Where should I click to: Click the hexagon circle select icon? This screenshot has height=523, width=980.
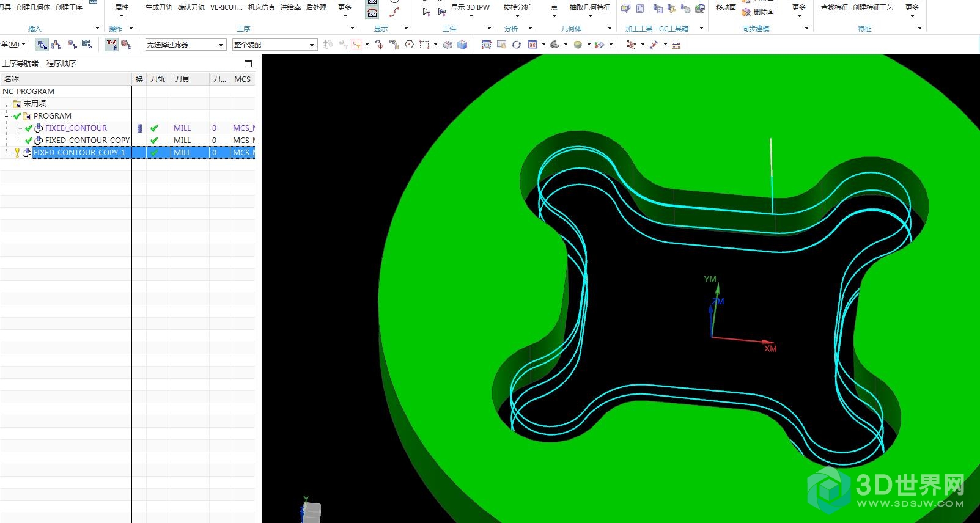click(409, 45)
